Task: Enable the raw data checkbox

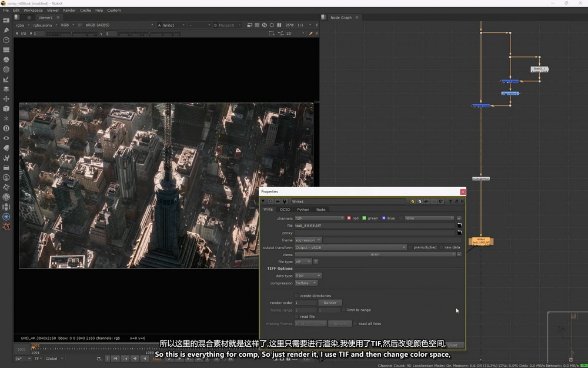Action: click(442, 247)
